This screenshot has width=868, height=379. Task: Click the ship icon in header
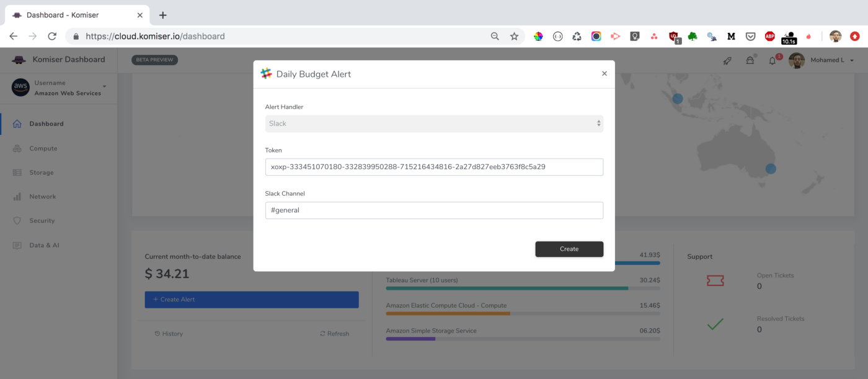[x=750, y=60]
